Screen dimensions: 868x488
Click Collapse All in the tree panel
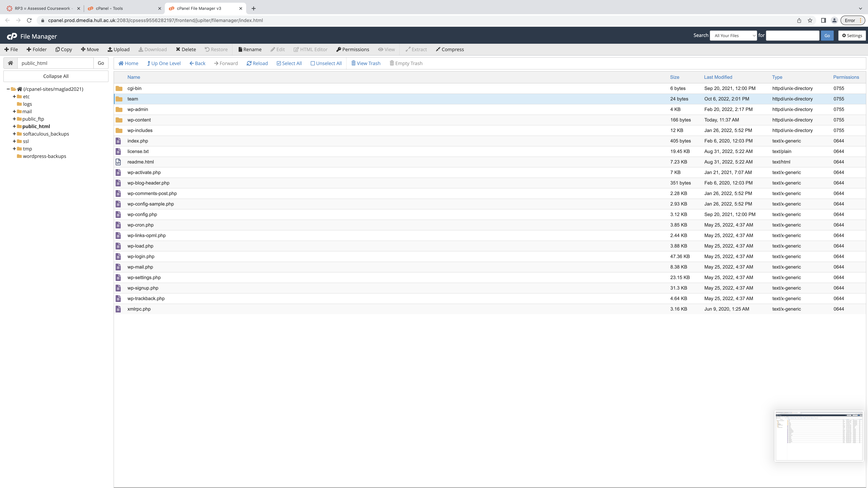click(x=56, y=76)
